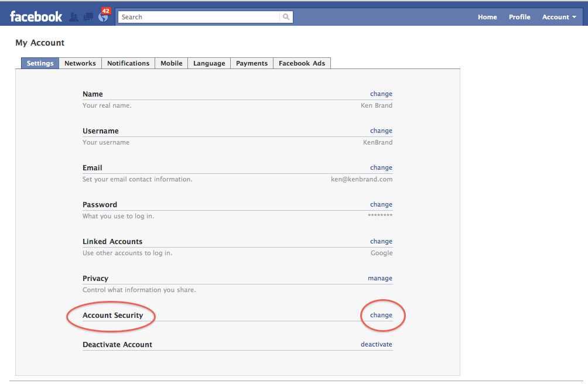Image resolution: width=588 pixels, height=384 pixels.
Task: Click the Name section heading
Action: [93, 94]
